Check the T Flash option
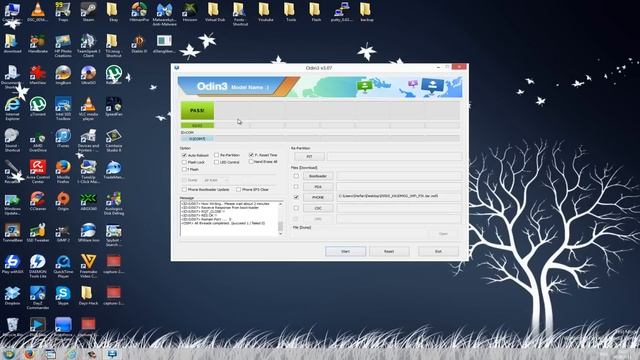Screen dimensions: 640x360 [184, 169]
